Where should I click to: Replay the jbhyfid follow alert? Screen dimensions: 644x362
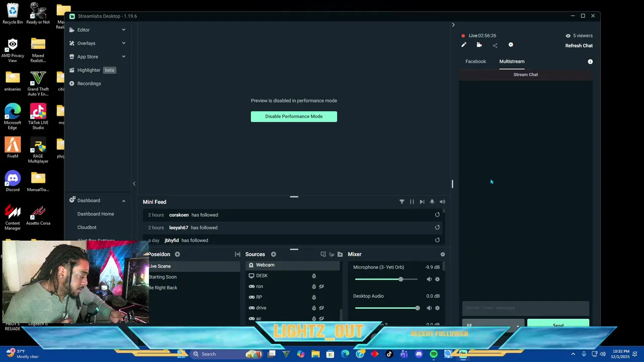click(x=437, y=240)
